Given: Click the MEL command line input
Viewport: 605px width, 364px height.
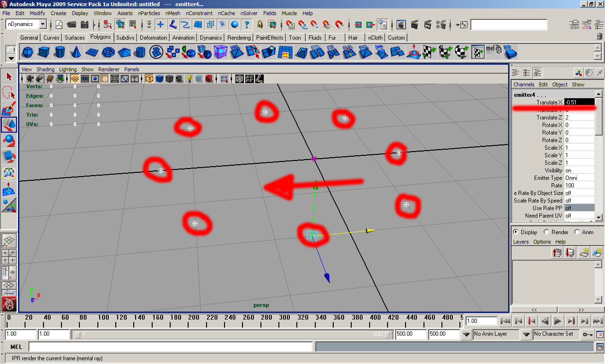Looking at the screenshot, I should 171,347.
